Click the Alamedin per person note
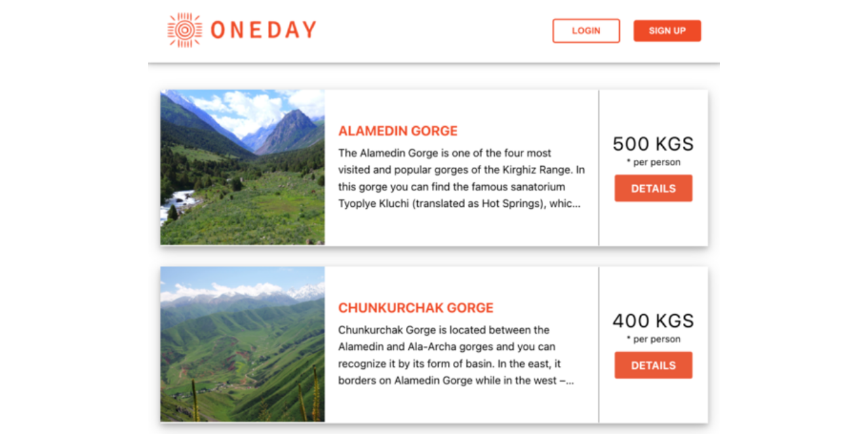The image size is (868, 434). [653, 162]
